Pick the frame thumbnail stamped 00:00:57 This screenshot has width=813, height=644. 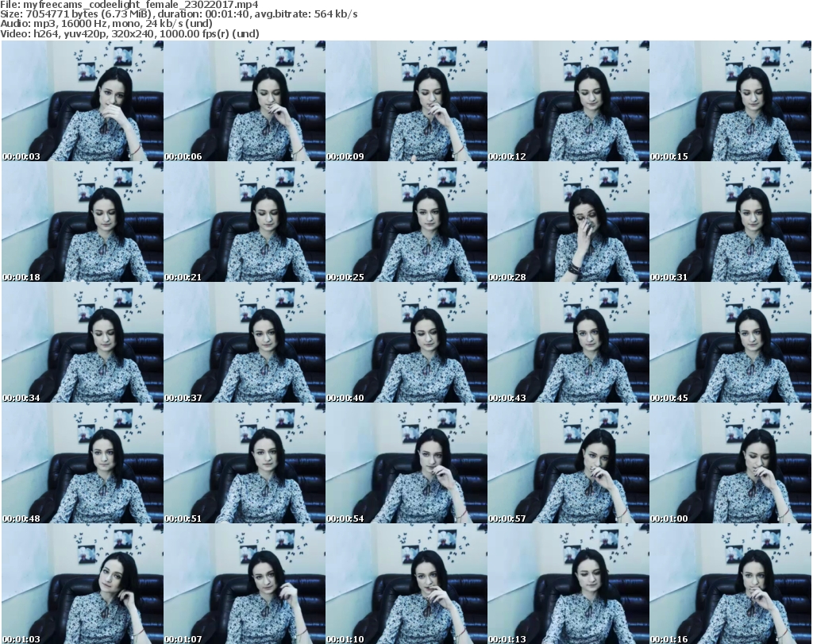(x=568, y=463)
